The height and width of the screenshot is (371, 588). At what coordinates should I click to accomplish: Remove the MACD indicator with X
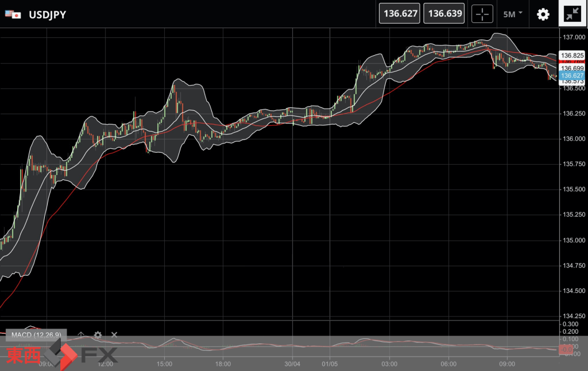coord(114,335)
